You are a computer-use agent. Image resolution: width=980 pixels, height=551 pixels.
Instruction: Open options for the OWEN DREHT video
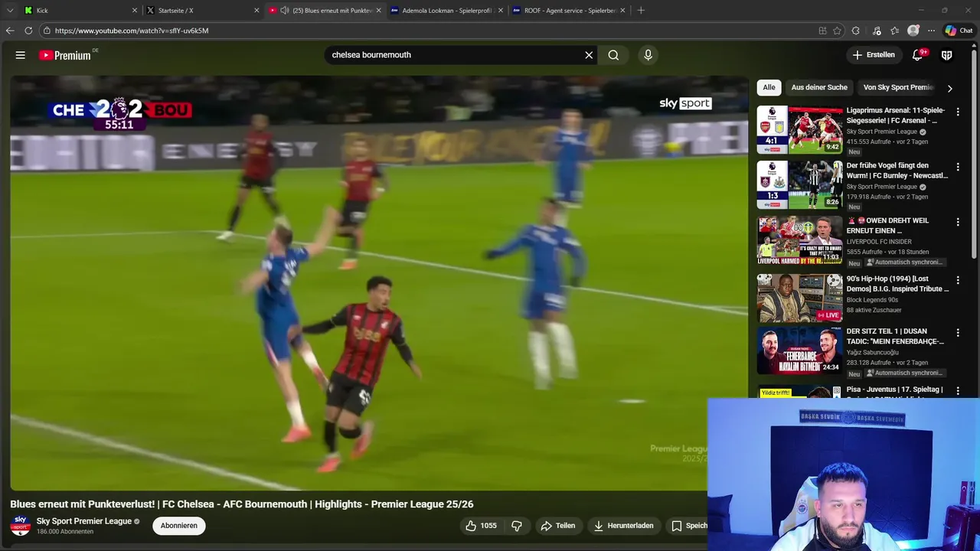(957, 222)
